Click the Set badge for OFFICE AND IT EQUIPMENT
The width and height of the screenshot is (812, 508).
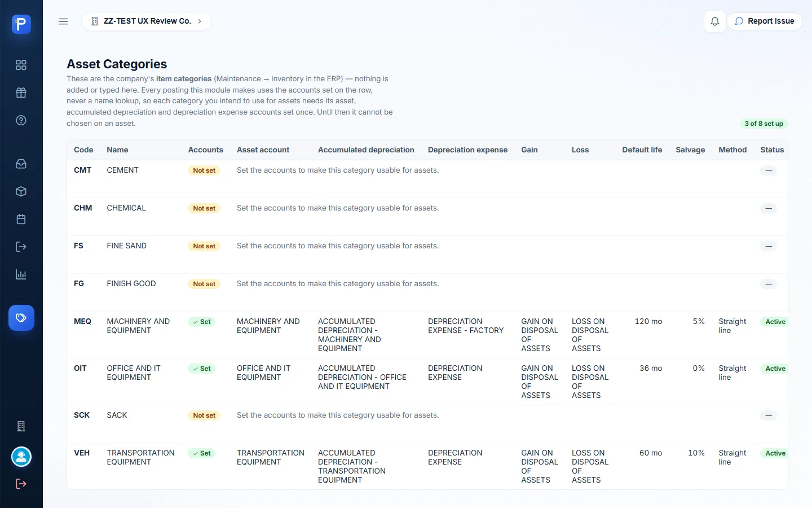coord(201,369)
